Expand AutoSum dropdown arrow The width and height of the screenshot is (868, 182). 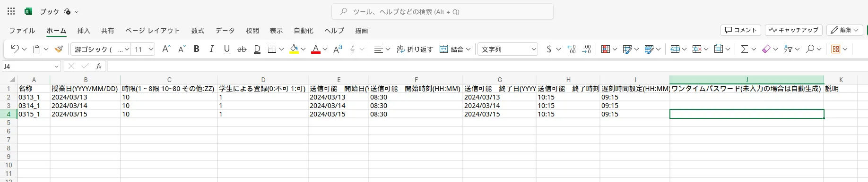(x=754, y=49)
